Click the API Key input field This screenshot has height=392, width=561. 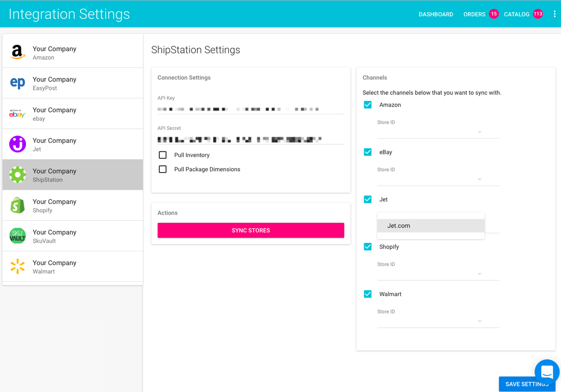click(x=251, y=109)
